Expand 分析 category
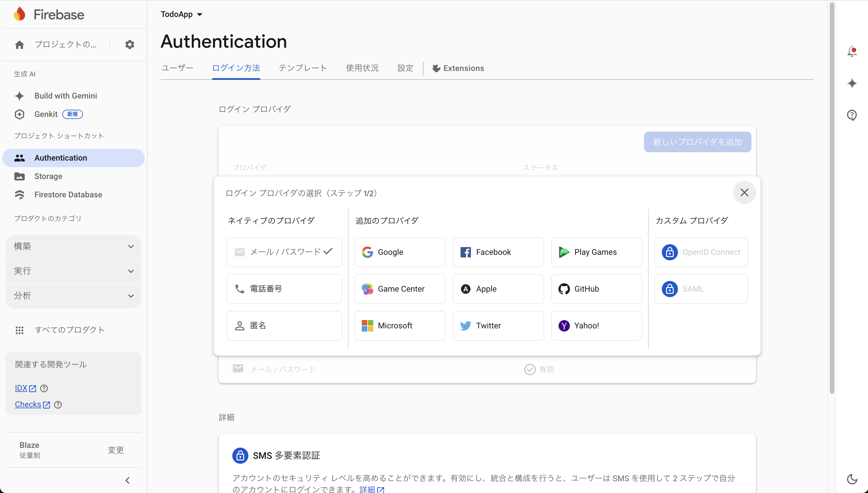 coord(74,296)
